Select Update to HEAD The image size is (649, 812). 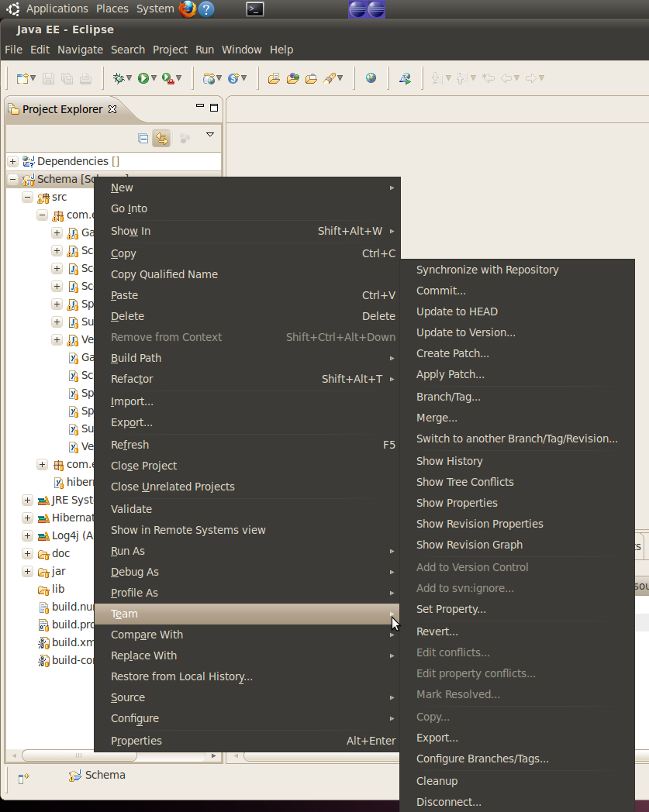(517, 311)
